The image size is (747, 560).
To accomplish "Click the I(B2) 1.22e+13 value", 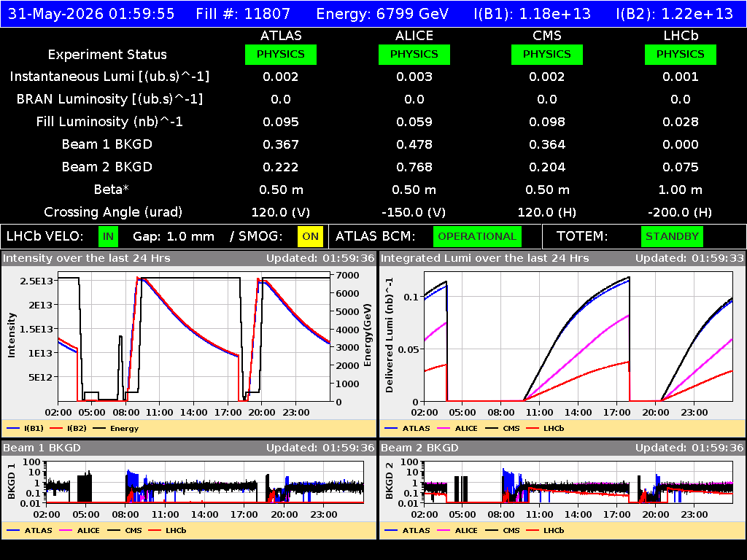I will tap(675, 14).
